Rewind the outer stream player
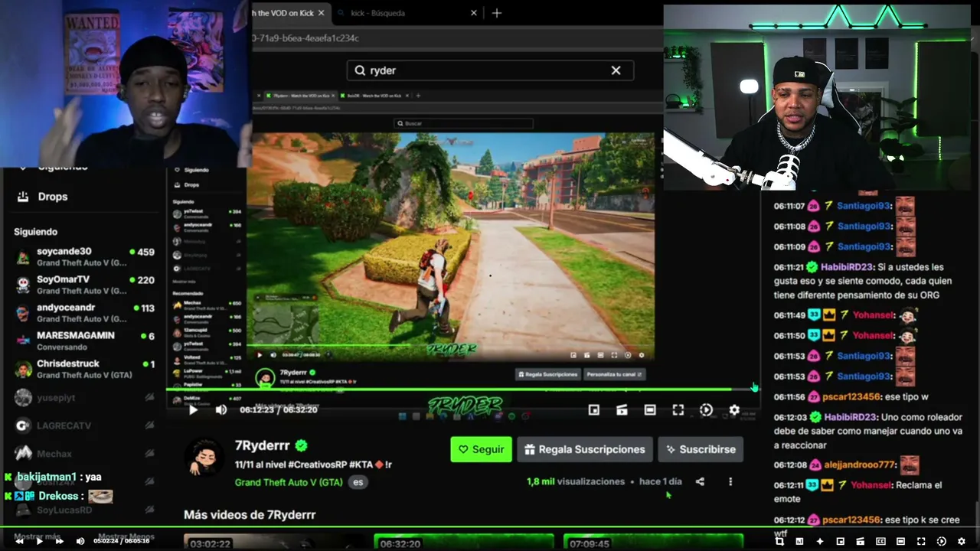 click(x=20, y=541)
